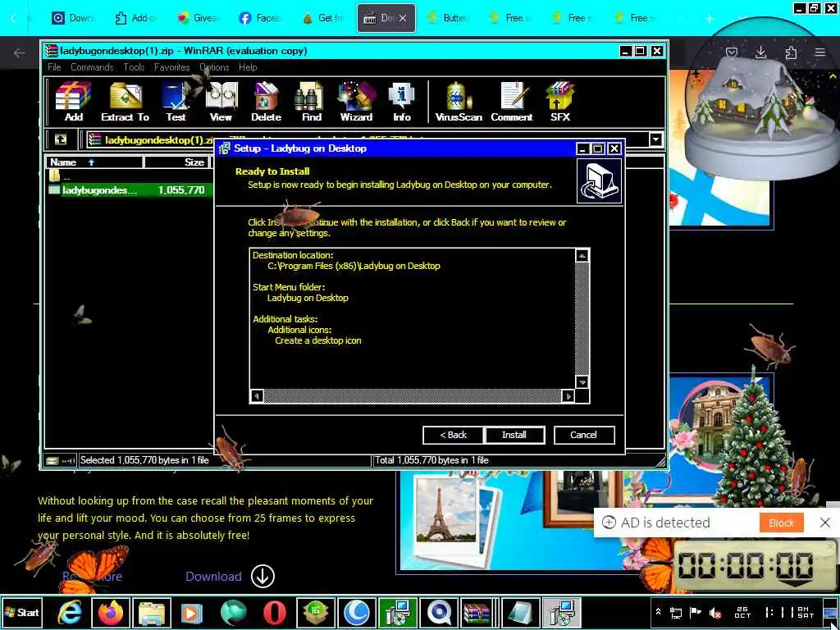Screen dimensions: 840x630
Task: Open the address bar dropdown in WinRAR
Action: click(655, 139)
